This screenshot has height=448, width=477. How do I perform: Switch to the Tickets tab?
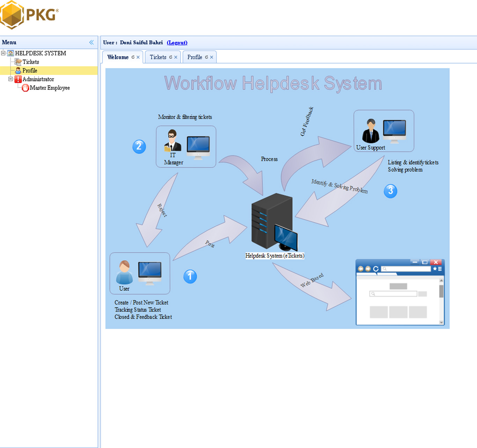coord(158,57)
